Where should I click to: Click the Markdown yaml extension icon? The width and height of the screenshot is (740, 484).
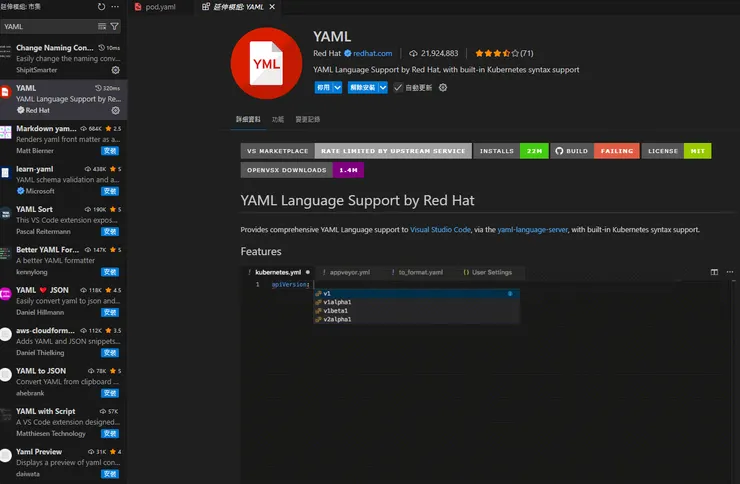pos(6,133)
